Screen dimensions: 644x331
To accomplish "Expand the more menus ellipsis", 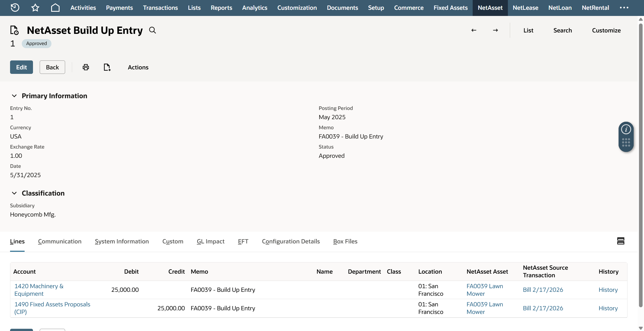I will (x=624, y=8).
